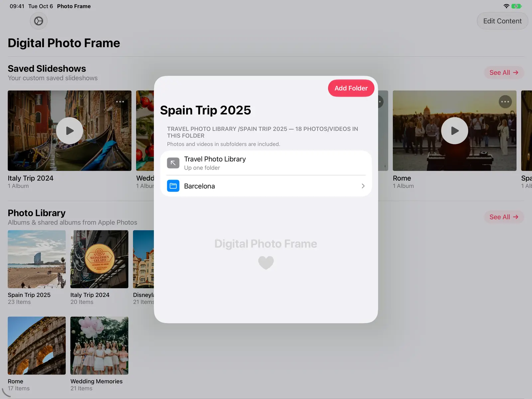Open the blue Barcelona folder icon
Viewport: 532px width, 399px height.
[173, 186]
